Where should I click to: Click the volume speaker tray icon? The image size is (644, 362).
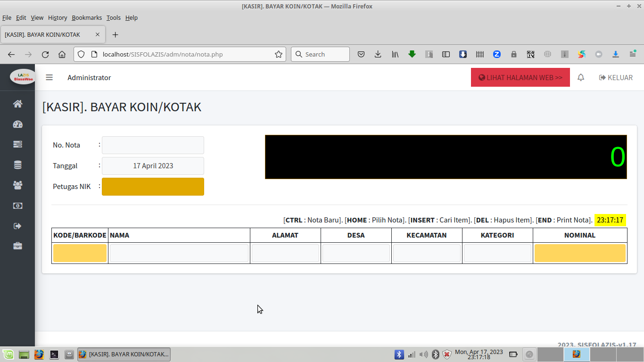(x=424, y=354)
